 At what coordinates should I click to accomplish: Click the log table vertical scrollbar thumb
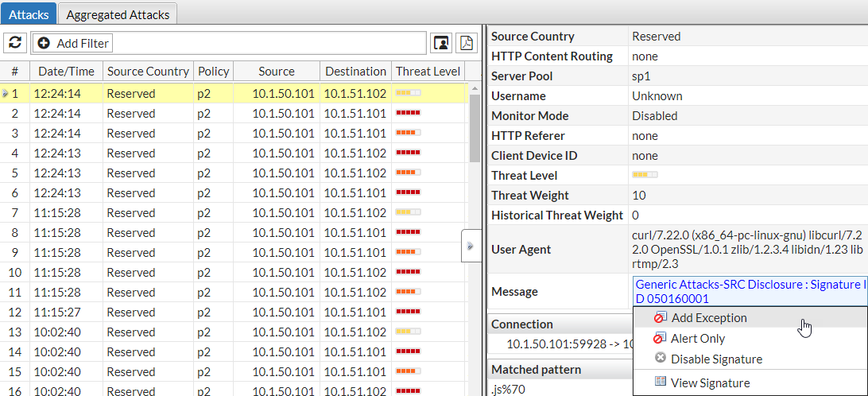coord(475,128)
